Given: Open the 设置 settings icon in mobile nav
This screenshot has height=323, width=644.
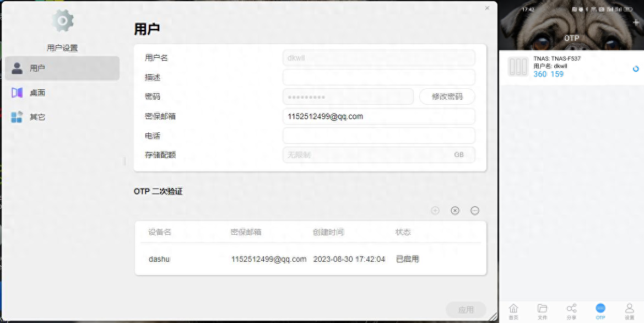Looking at the screenshot, I should (x=629, y=309).
